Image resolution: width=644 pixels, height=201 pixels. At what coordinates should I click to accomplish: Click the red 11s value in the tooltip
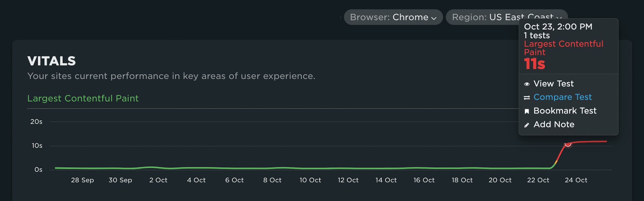pos(535,64)
